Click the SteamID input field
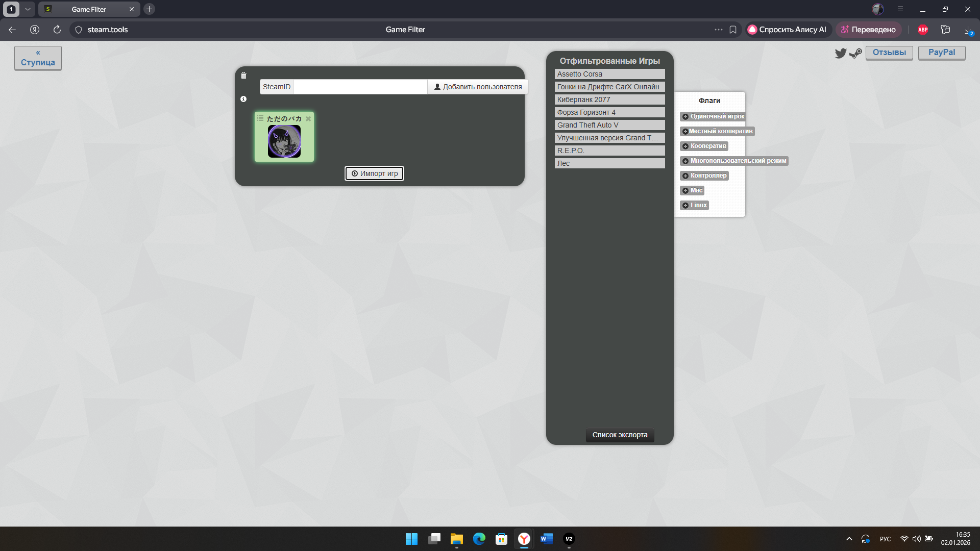The width and height of the screenshot is (980, 551). tap(360, 87)
